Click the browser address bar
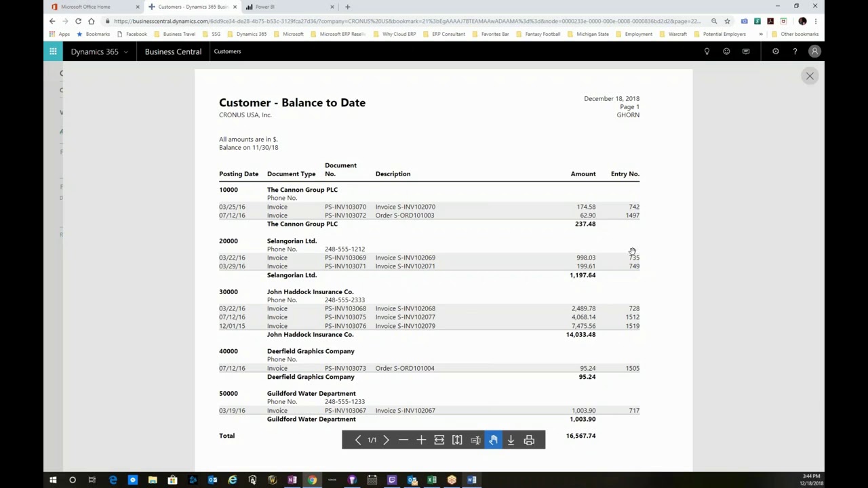This screenshot has width=868, height=488. (407, 21)
